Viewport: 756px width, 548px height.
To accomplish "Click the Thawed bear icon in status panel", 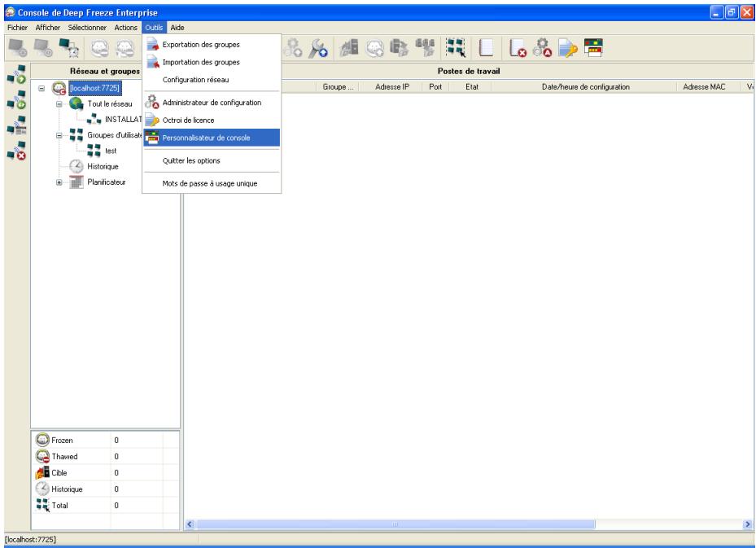I will pyautogui.click(x=42, y=456).
